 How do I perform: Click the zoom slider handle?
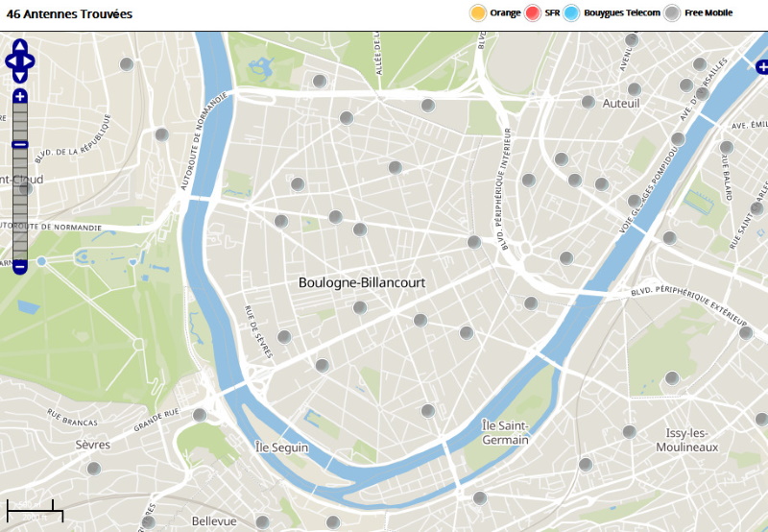20,144
